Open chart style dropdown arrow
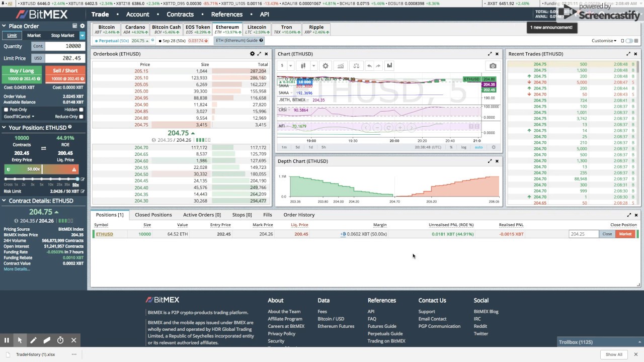Screen dimensions: 644x362 click(x=313, y=66)
